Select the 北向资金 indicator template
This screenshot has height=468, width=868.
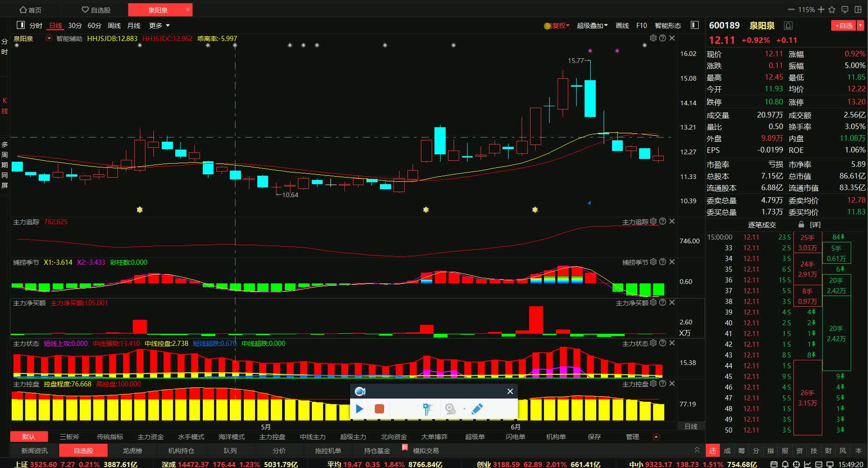(x=394, y=437)
